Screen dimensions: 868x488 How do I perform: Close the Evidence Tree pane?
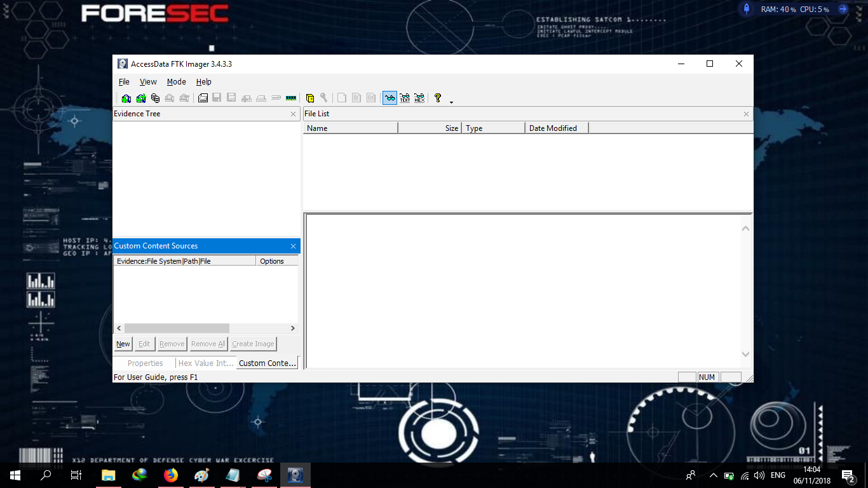tap(293, 114)
